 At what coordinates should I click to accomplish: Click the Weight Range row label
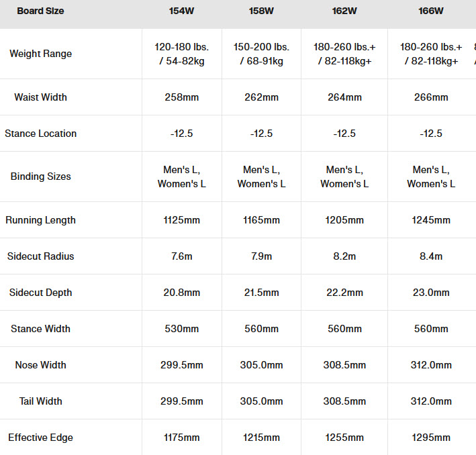[x=41, y=54]
